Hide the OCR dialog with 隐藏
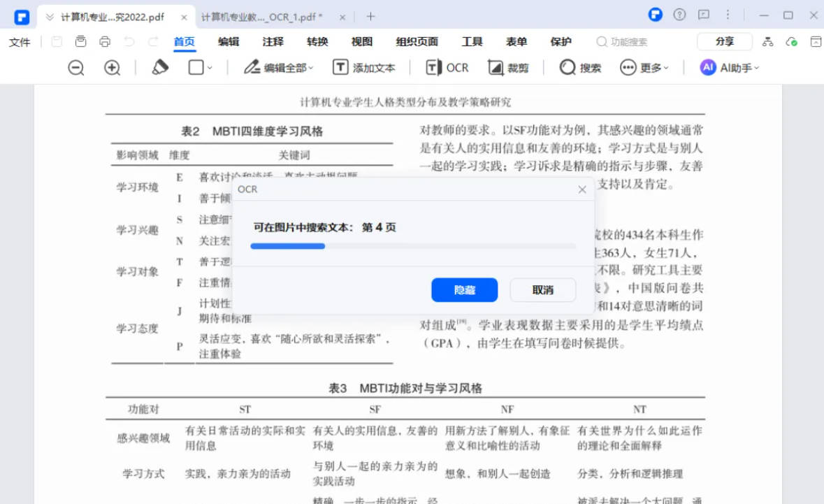This screenshot has width=824, height=504. pos(464,289)
